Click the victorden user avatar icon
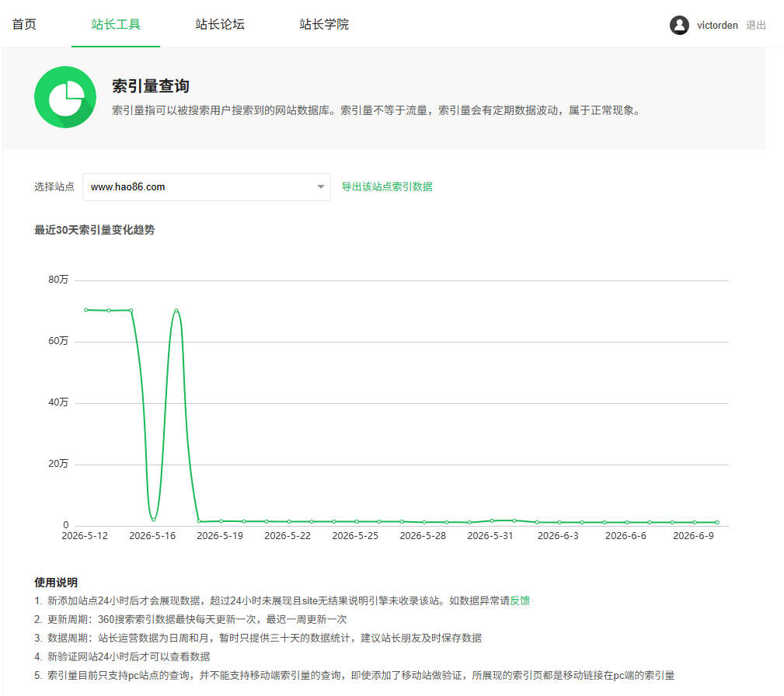This screenshot has height=696, width=784. pyautogui.click(x=679, y=25)
